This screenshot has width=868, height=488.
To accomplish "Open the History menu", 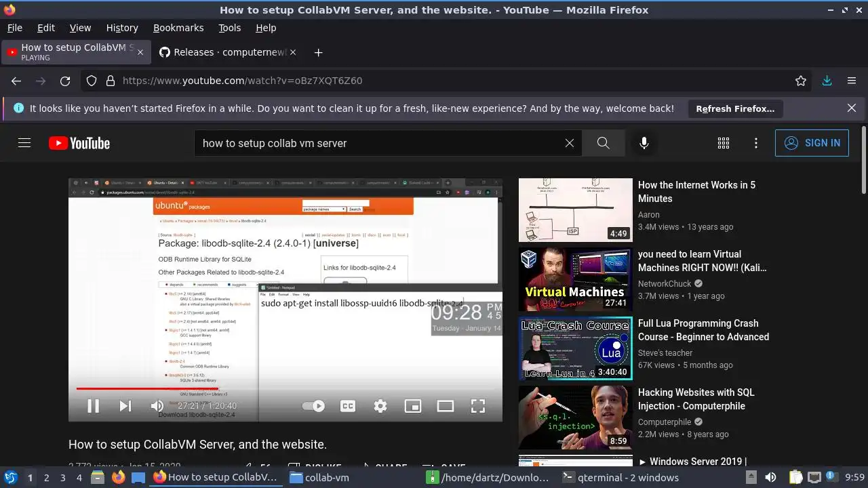I will coord(122,28).
